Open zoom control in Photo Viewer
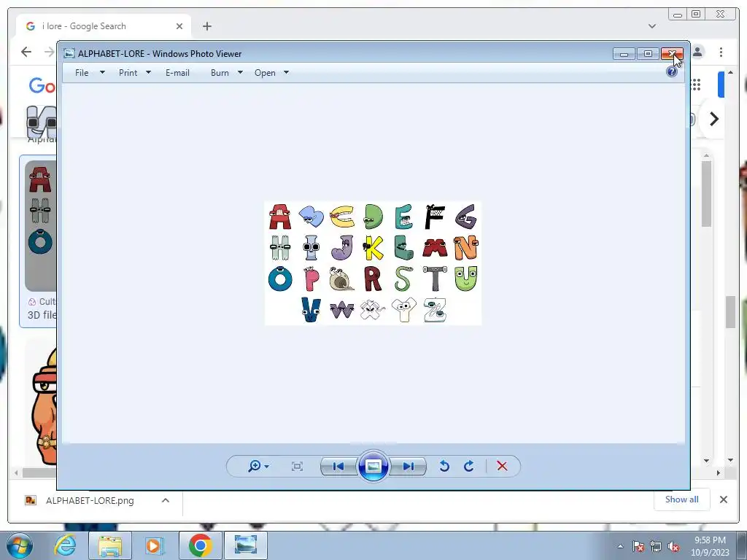Screen dimensions: 747x560 click(258, 466)
